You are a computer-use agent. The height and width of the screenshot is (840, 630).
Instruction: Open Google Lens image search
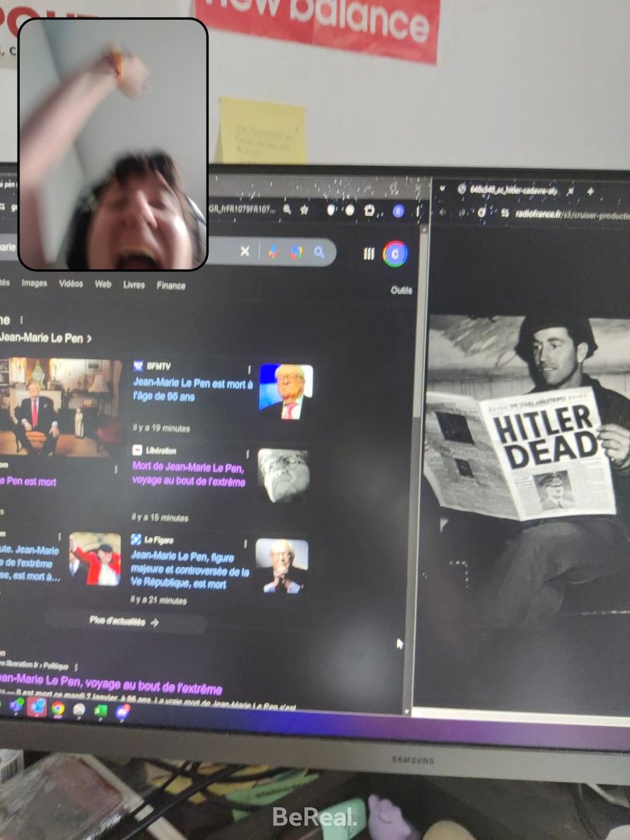tap(297, 252)
